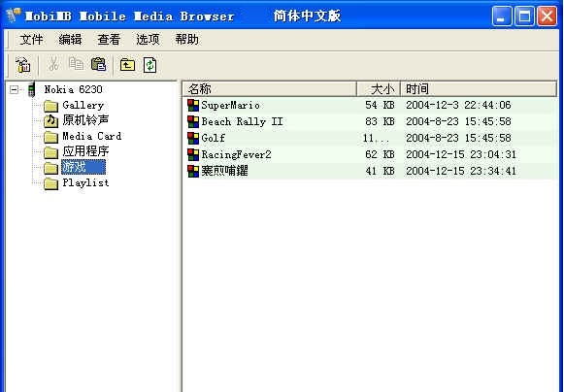Click the 2004-12-3 22:44:06 timestamp

(458, 105)
